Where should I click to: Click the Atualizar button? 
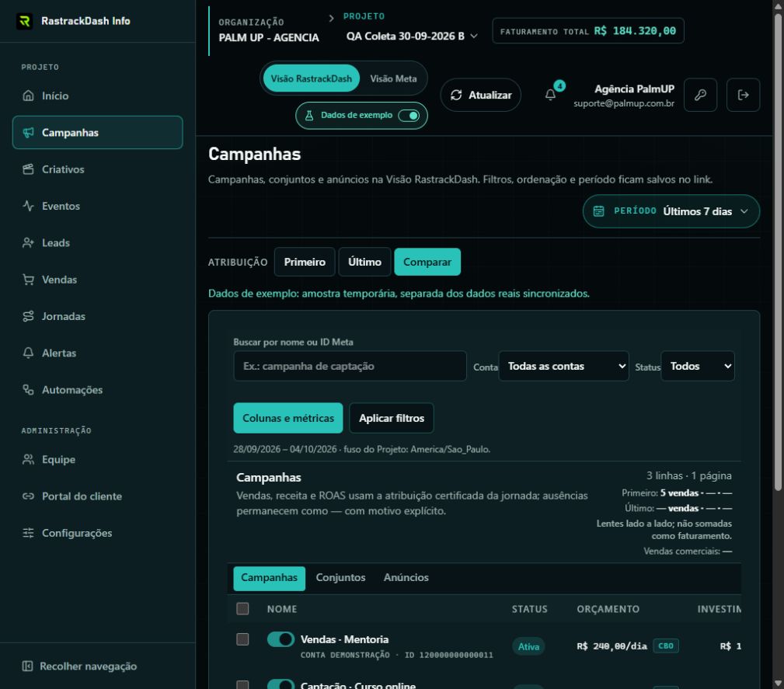pyautogui.click(x=480, y=95)
